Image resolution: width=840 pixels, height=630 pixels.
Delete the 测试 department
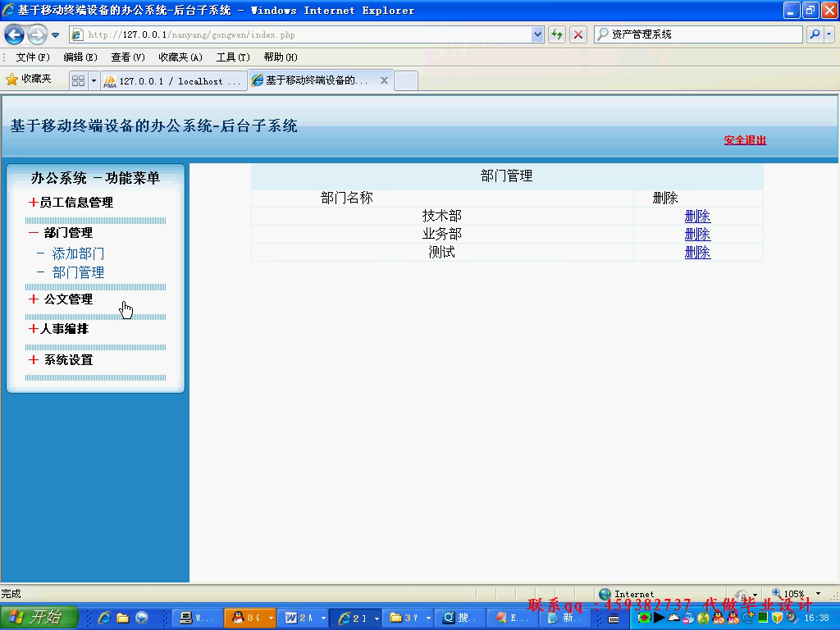[697, 253]
